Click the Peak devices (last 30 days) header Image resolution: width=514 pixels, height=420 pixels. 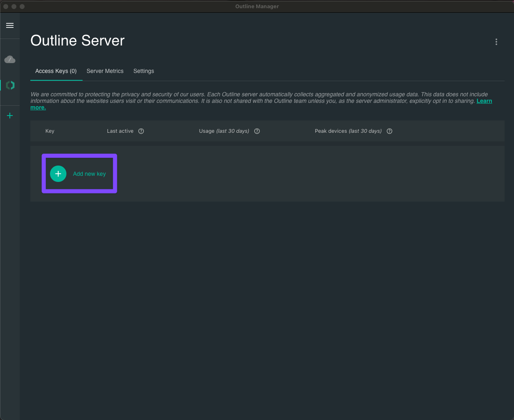(x=348, y=131)
